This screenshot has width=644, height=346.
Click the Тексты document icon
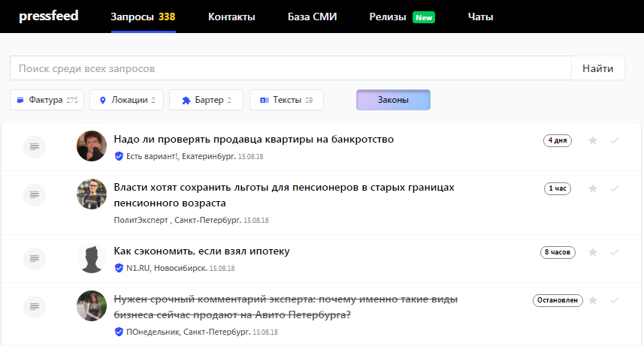[265, 100]
